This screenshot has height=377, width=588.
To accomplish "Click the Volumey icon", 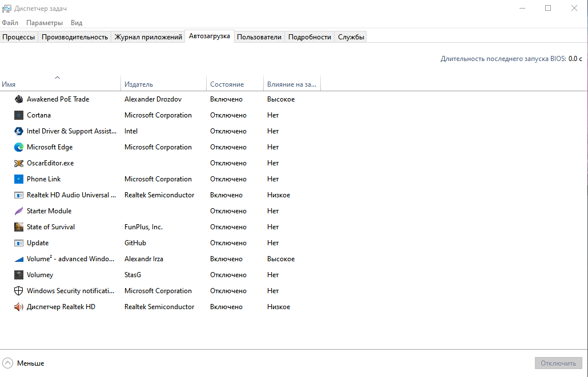I will (19, 275).
